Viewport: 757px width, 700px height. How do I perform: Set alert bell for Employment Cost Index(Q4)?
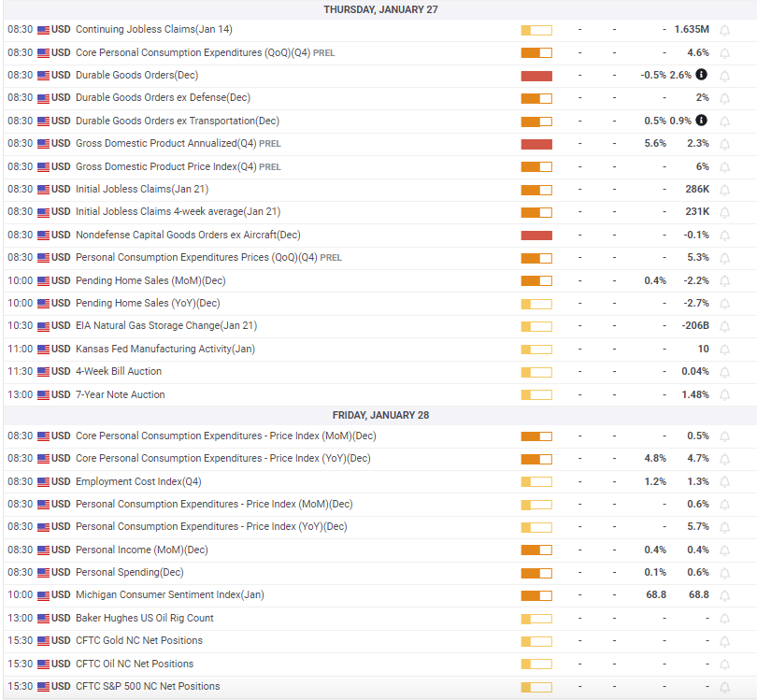(724, 482)
